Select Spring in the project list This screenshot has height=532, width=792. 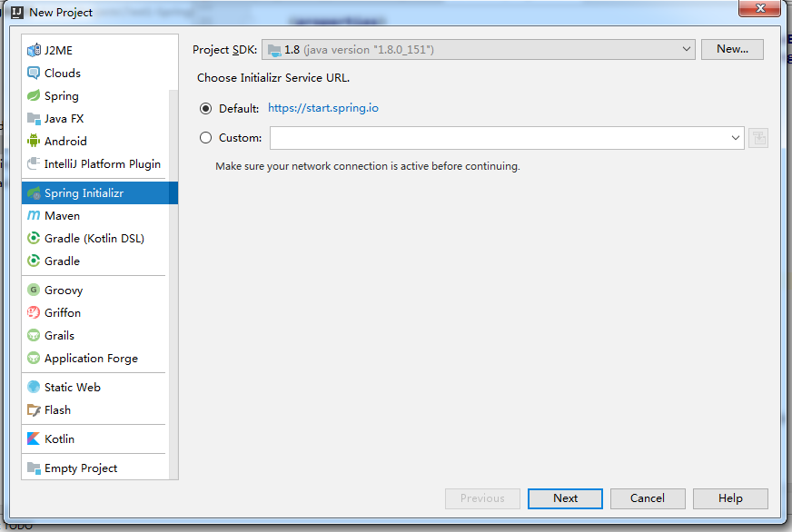coord(62,96)
